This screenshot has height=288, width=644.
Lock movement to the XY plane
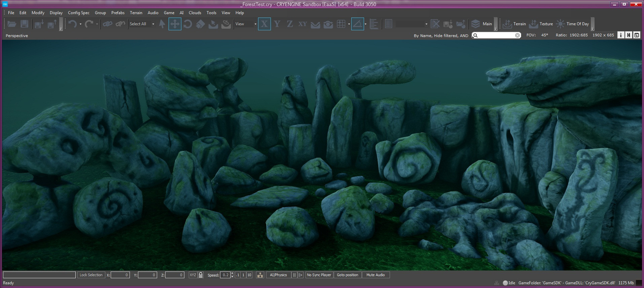[302, 24]
